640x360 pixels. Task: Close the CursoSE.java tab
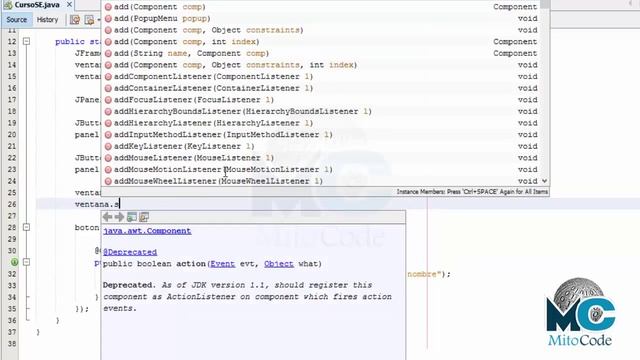pos(69,4)
